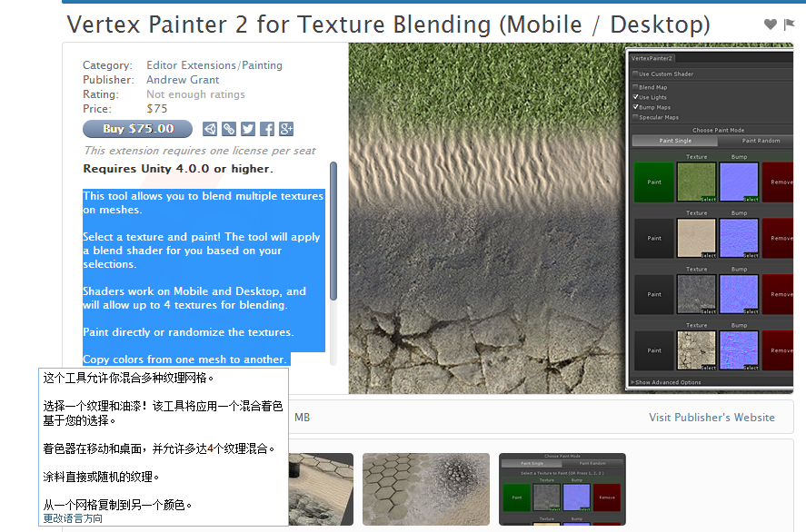The image size is (806, 532).
Task: Click the first share icon next to Buy
Action: point(210,129)
